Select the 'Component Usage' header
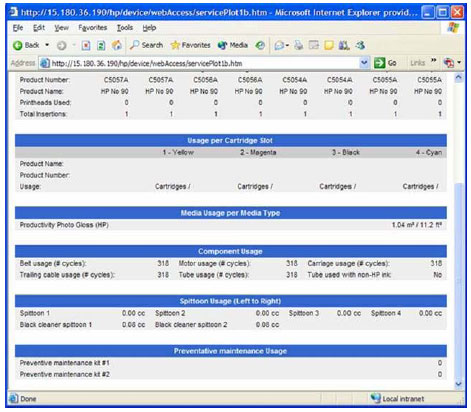Viewport: 471px width, 412px height. 231,251
